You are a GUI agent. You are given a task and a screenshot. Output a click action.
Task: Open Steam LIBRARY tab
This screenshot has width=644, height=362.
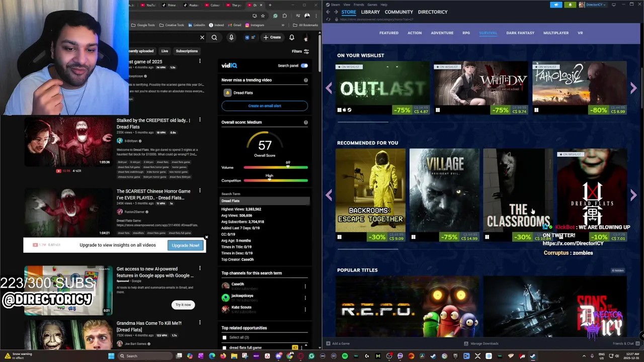[x=370, y=12]
